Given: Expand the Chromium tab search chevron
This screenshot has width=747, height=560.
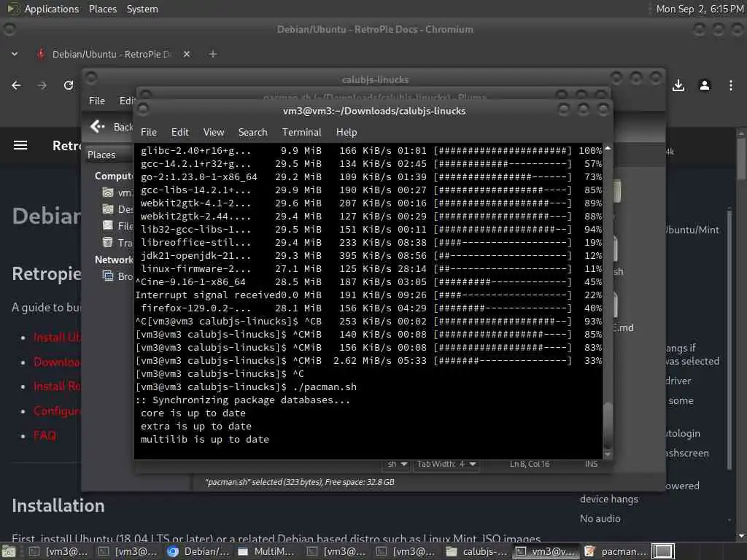Looking at the screenshot, I should (15, 54).
